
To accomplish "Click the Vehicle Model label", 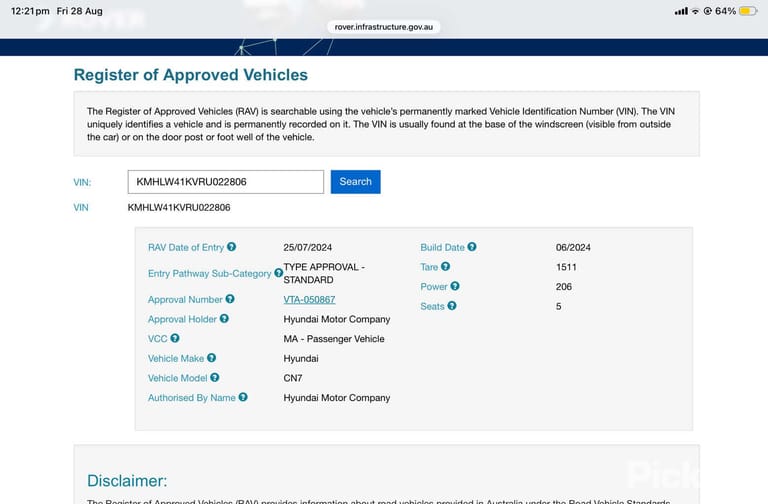I will pos(178,378).
